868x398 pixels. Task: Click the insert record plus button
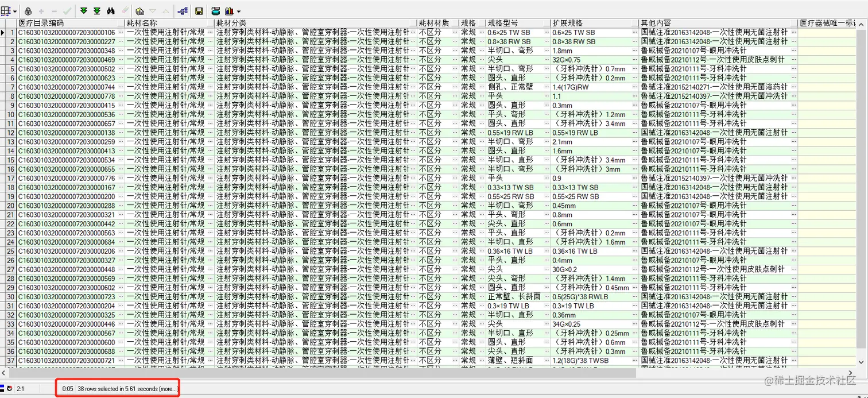tap(41, 10)
